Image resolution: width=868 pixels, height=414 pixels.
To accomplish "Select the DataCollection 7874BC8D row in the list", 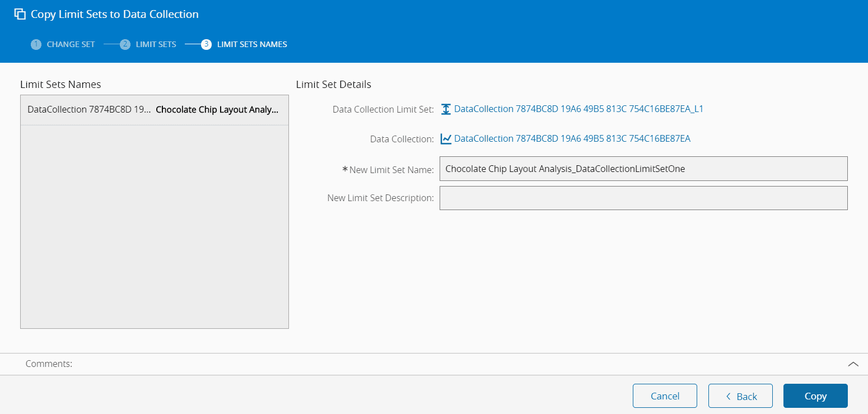I will coord(89,110).
